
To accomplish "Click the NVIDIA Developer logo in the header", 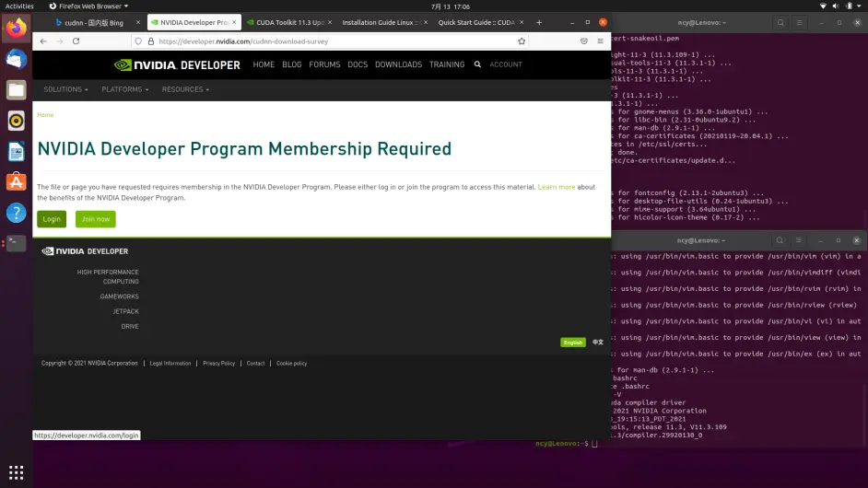I will (177, 64).
